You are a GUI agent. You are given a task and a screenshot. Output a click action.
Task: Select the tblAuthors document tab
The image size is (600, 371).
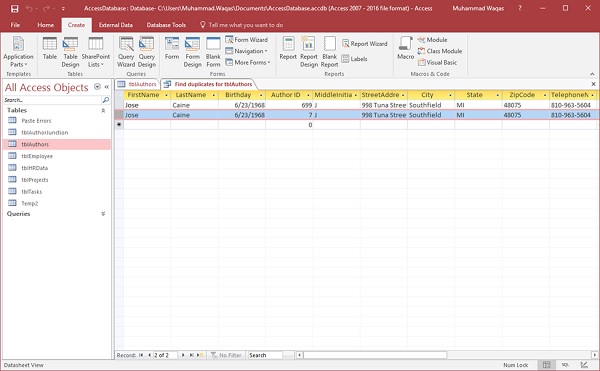coord(137,84)
